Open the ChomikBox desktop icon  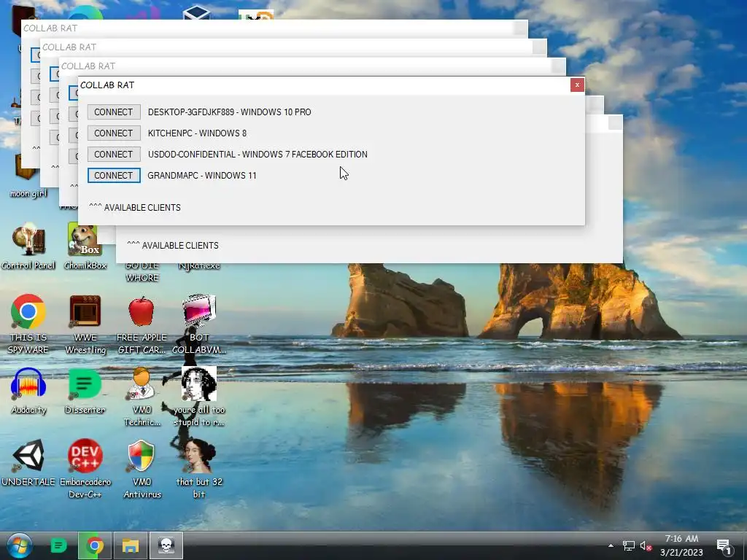[x=85, y=246]
